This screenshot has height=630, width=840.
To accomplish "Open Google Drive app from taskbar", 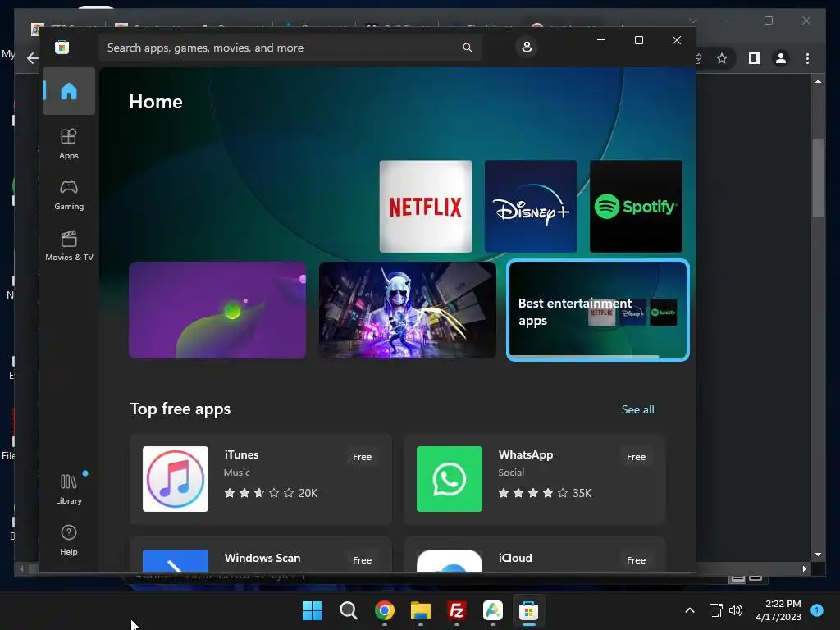I will [x=492, y=610].
